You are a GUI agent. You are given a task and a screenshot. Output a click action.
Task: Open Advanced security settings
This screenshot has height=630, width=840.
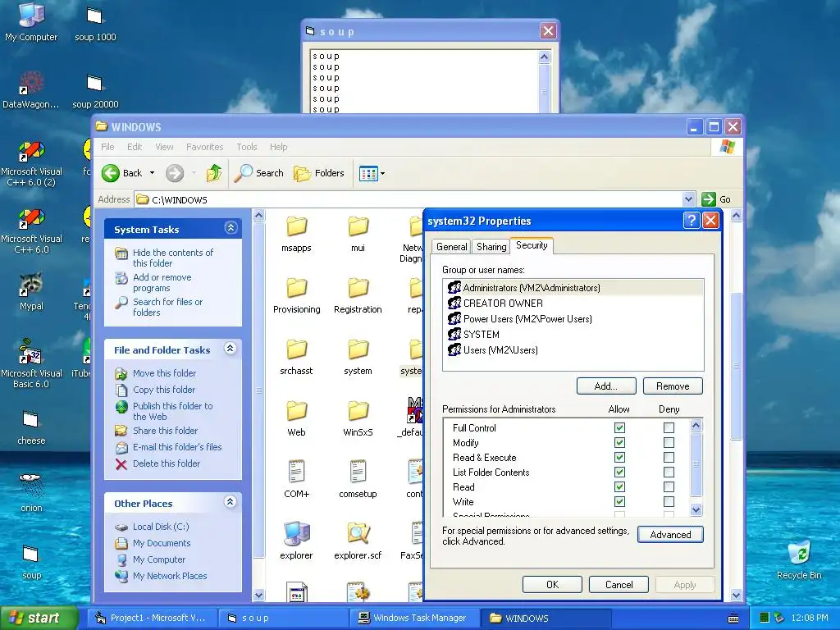[x=670, y=534]
